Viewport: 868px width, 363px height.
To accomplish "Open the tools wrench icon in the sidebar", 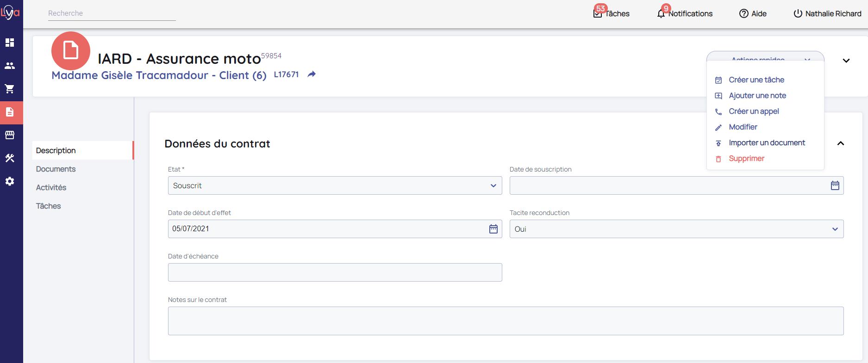I will pyautogui.click(x=10, y=158).
